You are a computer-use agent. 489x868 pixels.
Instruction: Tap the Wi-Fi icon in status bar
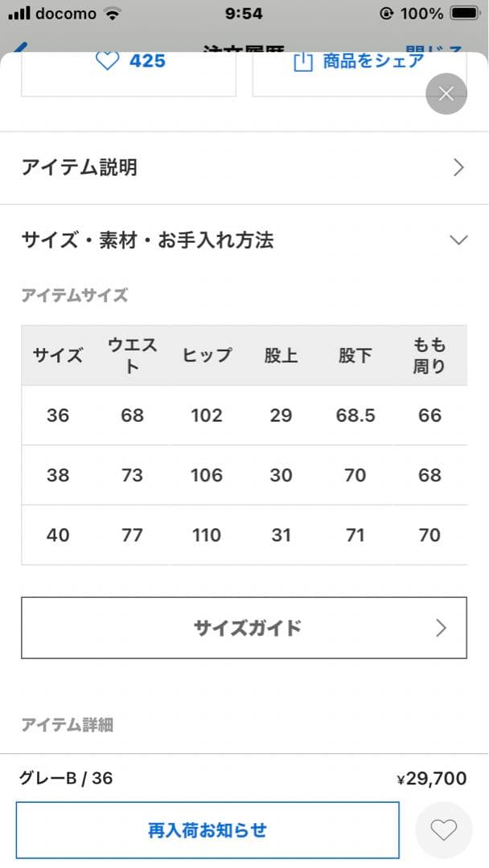point(113,14)
